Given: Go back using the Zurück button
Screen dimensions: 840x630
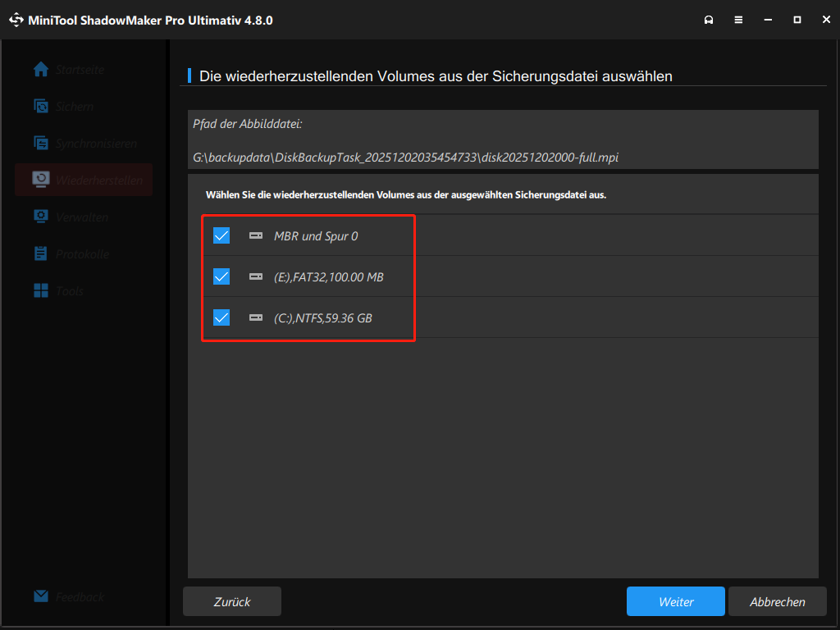Looking at the screenshot, I should pos(231,601).
